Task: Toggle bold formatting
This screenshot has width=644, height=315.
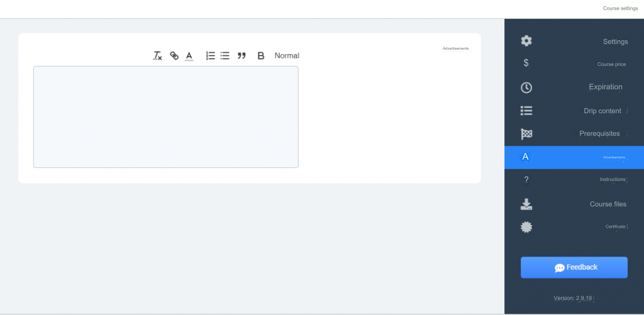Action: point(261,56)
